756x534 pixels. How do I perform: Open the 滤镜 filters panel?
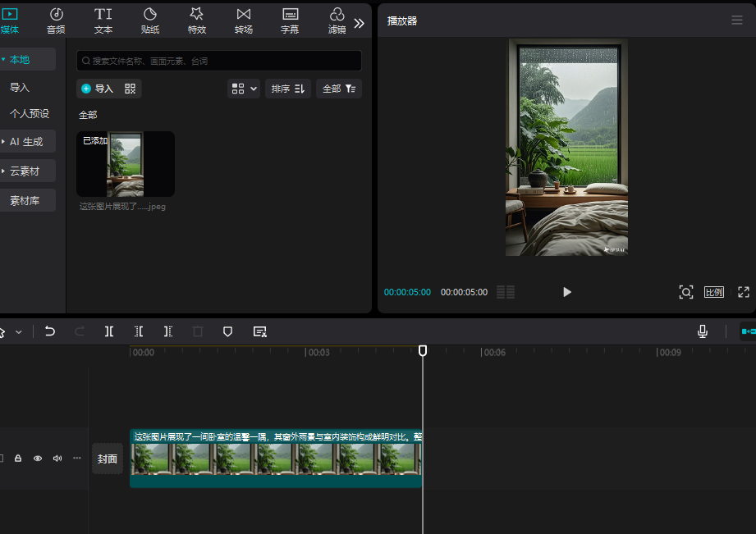point(336,20)
